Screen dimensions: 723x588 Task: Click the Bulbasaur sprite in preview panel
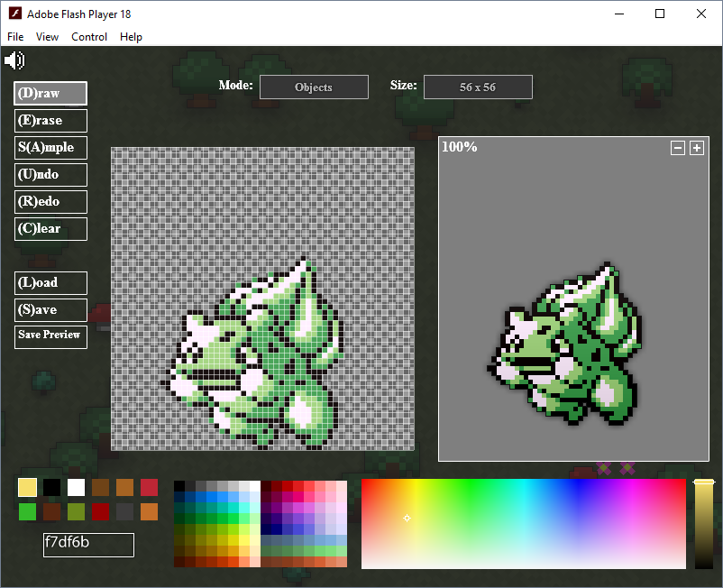(x=565, y=345)
